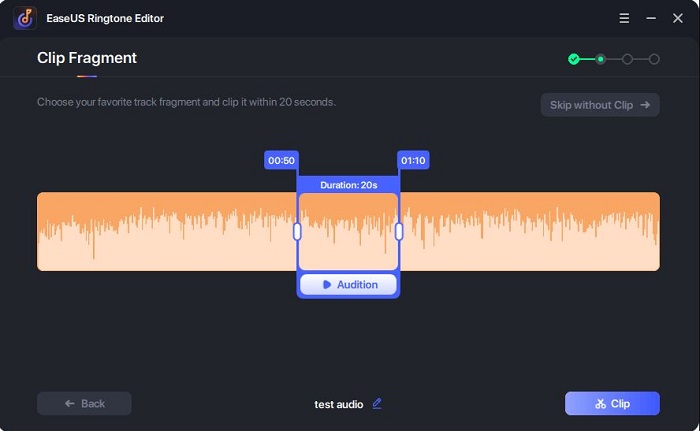700x431 pixels.
Task: Minimize the Ringtone Editor window
Action: pyautogui.click(x=651, y=18)
